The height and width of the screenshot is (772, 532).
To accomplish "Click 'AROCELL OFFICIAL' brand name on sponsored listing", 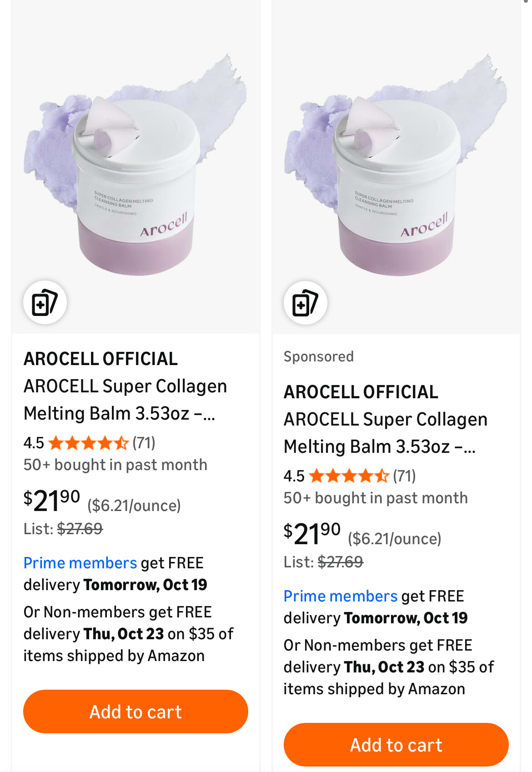I will 361,392.
